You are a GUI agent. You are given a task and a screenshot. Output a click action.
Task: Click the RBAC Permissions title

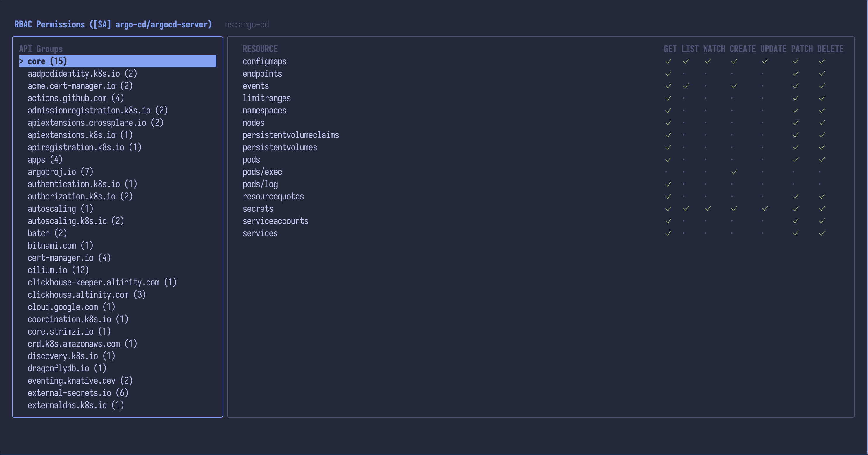[113, 25]
